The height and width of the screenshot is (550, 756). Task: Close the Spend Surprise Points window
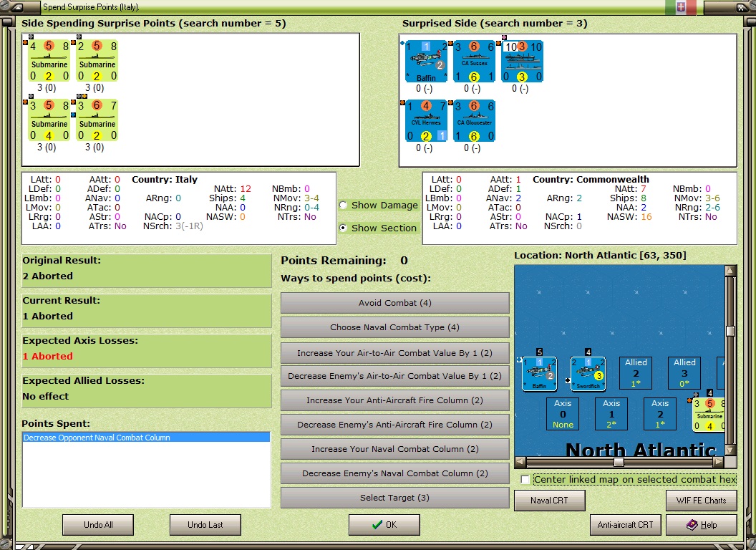pos(740,7)
